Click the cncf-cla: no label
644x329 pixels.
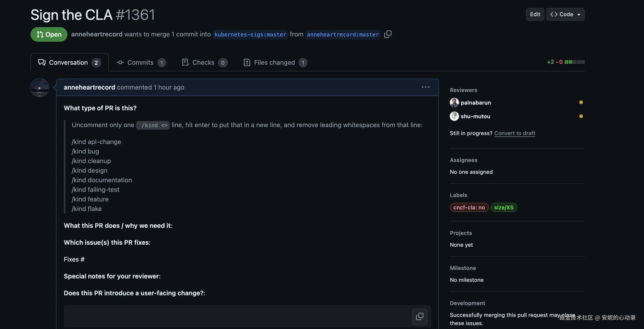[469, 207]
